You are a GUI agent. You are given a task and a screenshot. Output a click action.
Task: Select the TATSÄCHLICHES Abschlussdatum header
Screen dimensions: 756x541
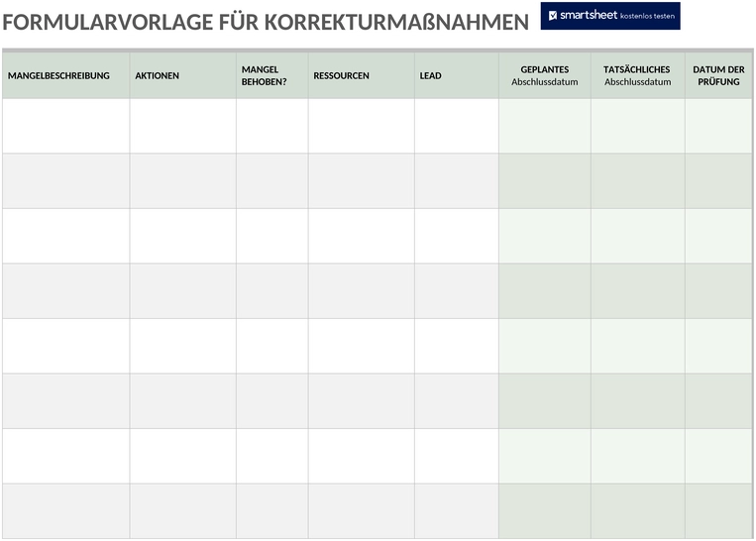pos(638,75)
